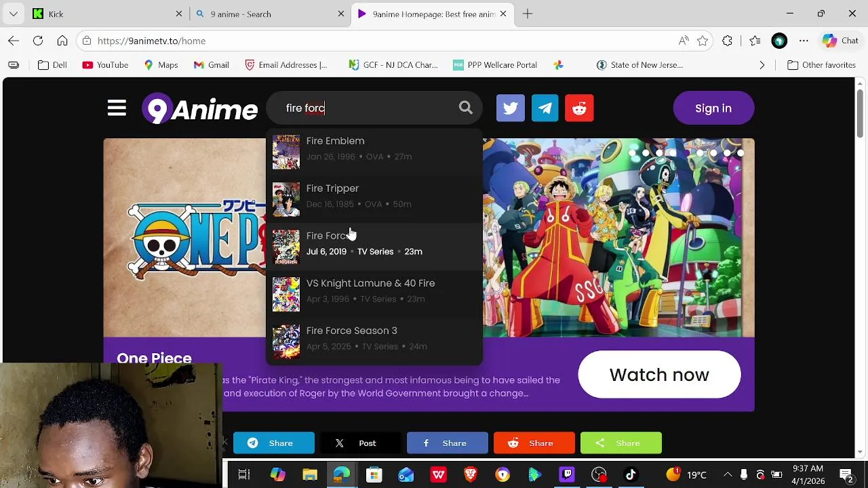Go to the 9Anime logo homepage

(x=200, y=108)
